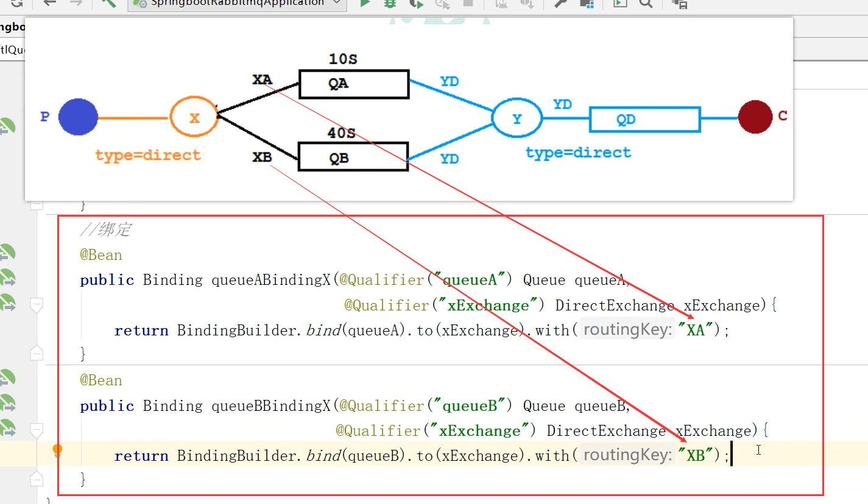Click Run Anything icon beside magnifier
Viewport: 868px width, 504px height.
point(619,3)
